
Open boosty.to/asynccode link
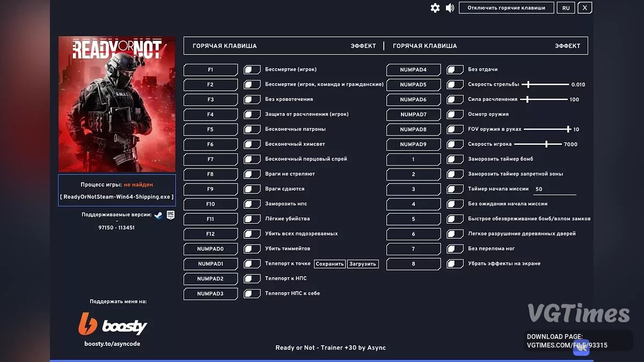coord(112,344)
